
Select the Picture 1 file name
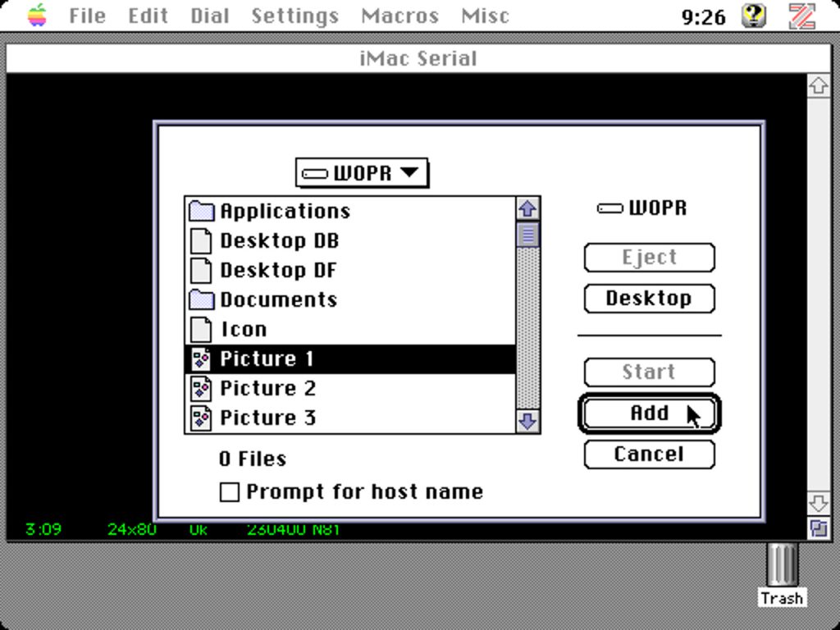[267, 359]
